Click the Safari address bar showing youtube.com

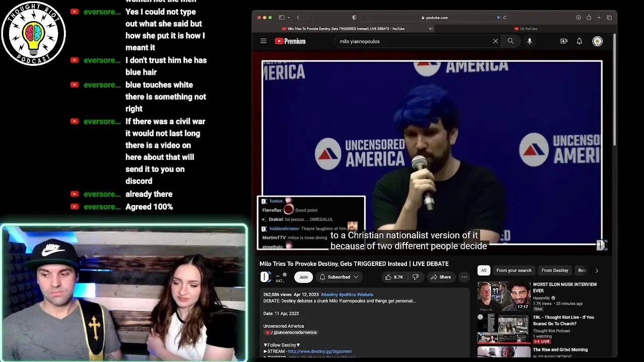(x=434, y=18)
